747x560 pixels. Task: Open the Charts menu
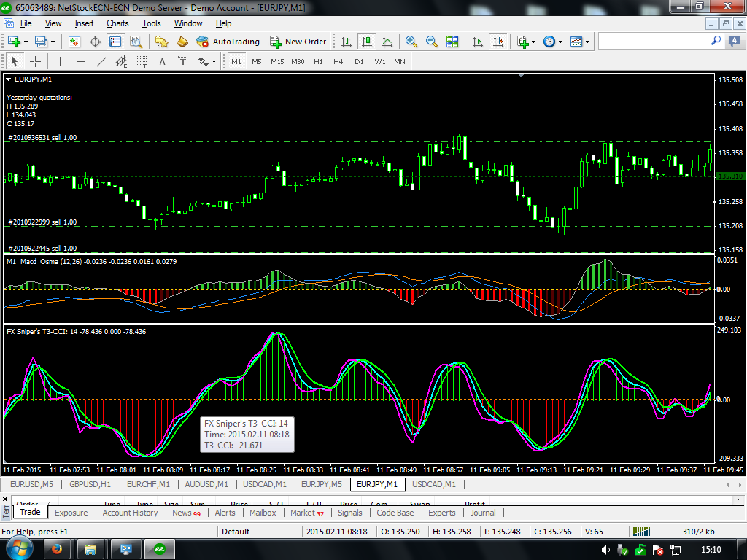pos(117,23)
